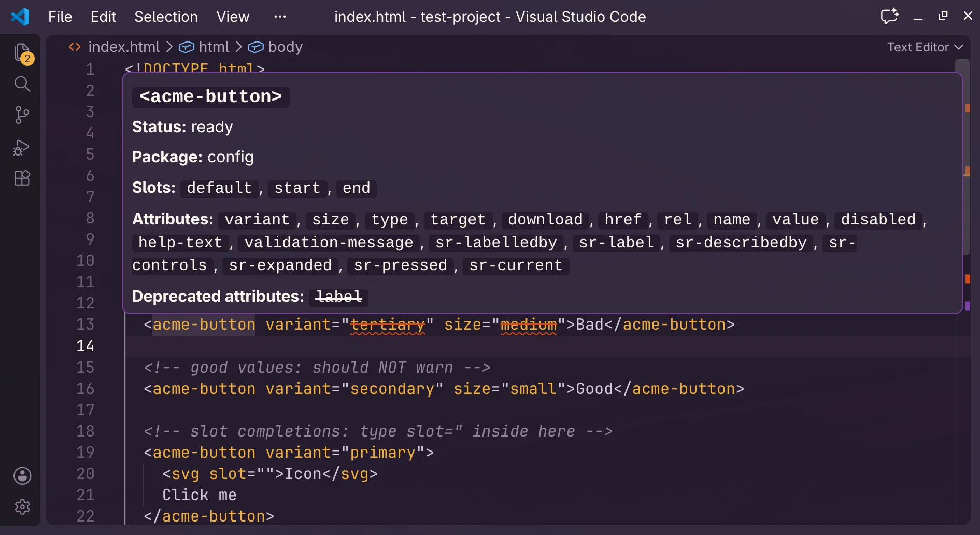Click the 'default' slot in hover popup
Viewport: 980px width, 535px height.
point(219,188)
